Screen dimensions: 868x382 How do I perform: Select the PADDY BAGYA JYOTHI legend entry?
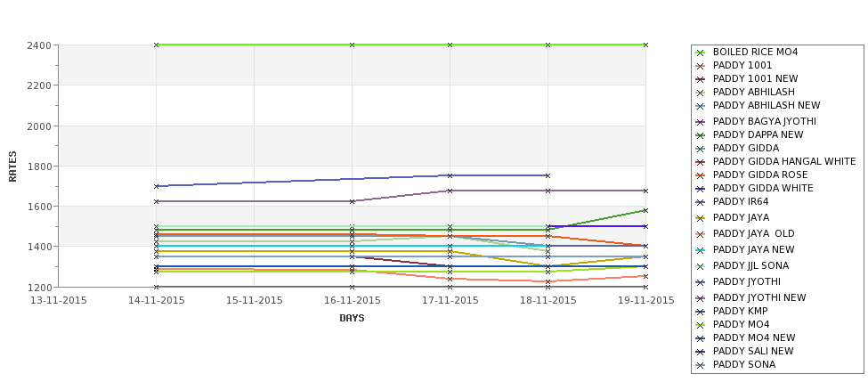tap(756, 121)
